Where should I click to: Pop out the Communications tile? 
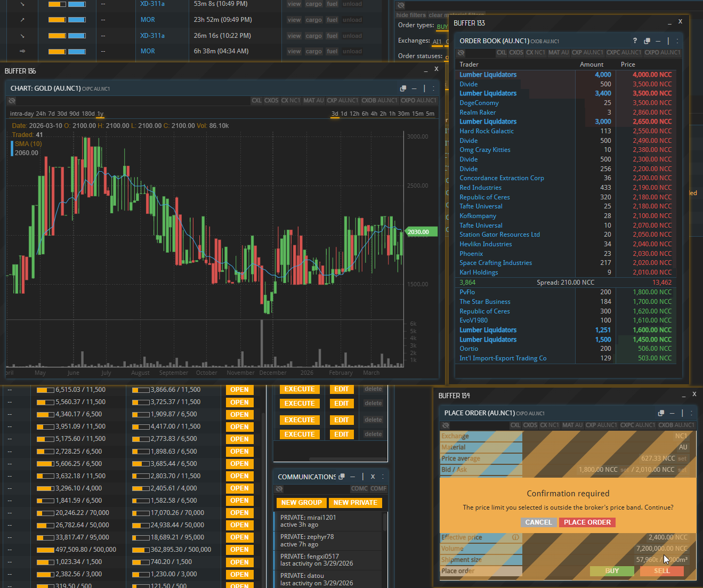342,477
